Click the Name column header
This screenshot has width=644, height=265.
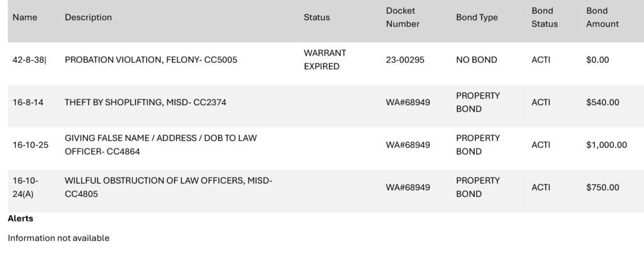[25, 17]
